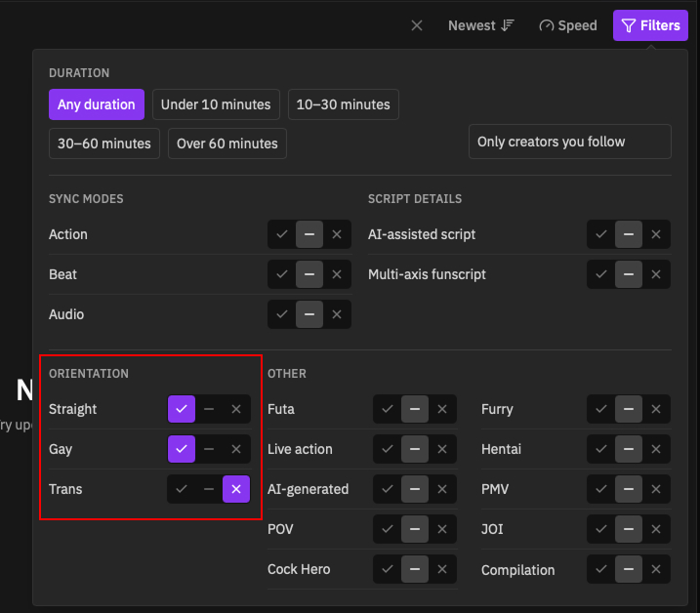The image size is (700, 613).
Task: Close the search with the X icon beside Newest
Action: click(x=417, y=25)
